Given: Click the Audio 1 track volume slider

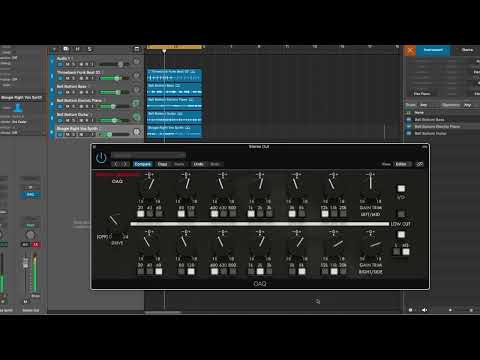Looking at the screenshot, I should [x=114, y=64].
